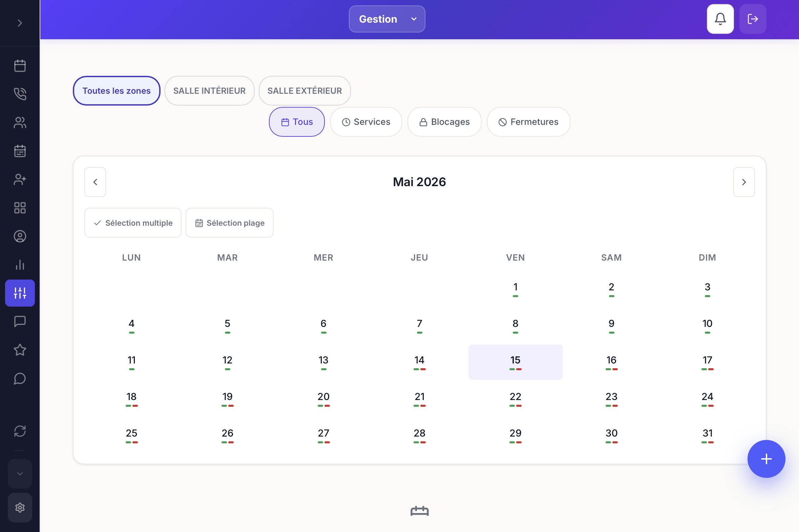Expand the sidebar bottom chevron-down button
Image resolution: width=799 pixels, height=532 pixels.
(x=20, y=474)
